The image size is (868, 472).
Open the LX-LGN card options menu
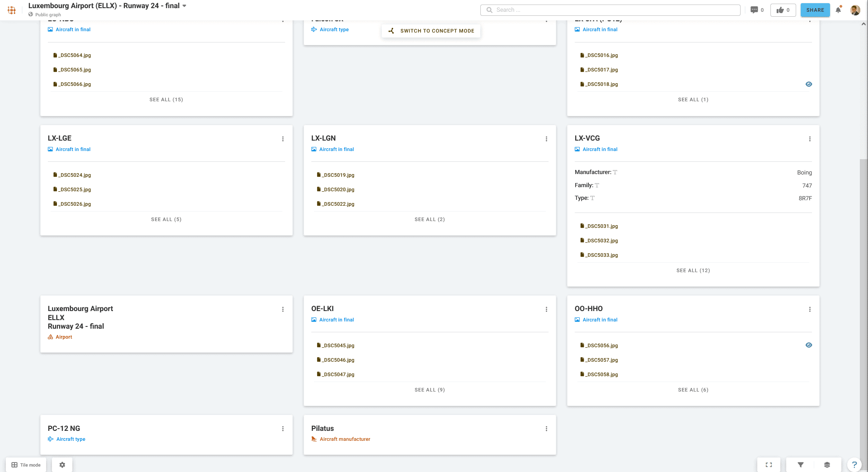(x=546, y=139)
